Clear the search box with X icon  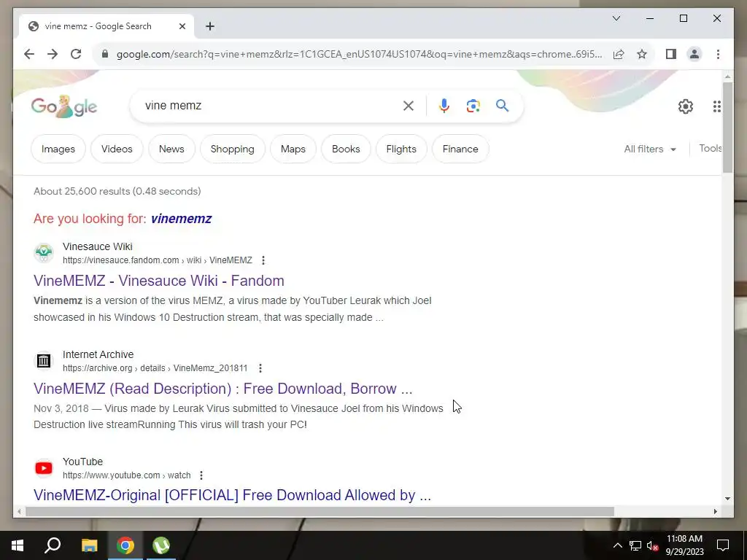click(x=409, y=106)
